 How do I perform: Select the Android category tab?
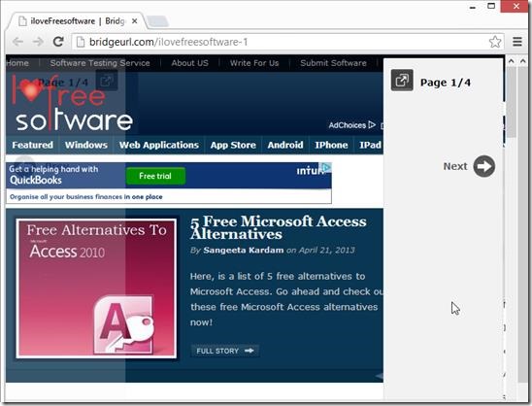[285, 145]
